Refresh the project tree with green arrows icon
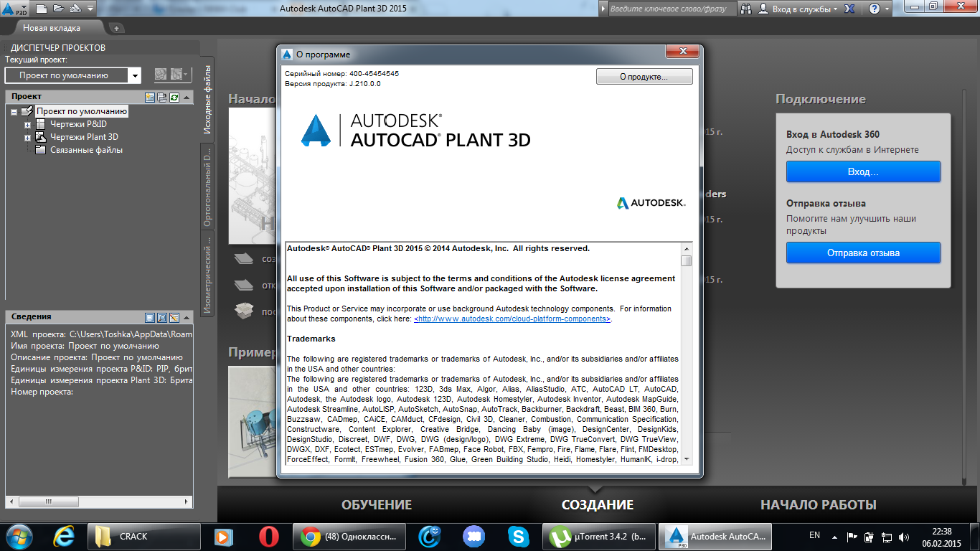Image resolution: width=980 pixels, height=551 pixels. tap(174, 97)
